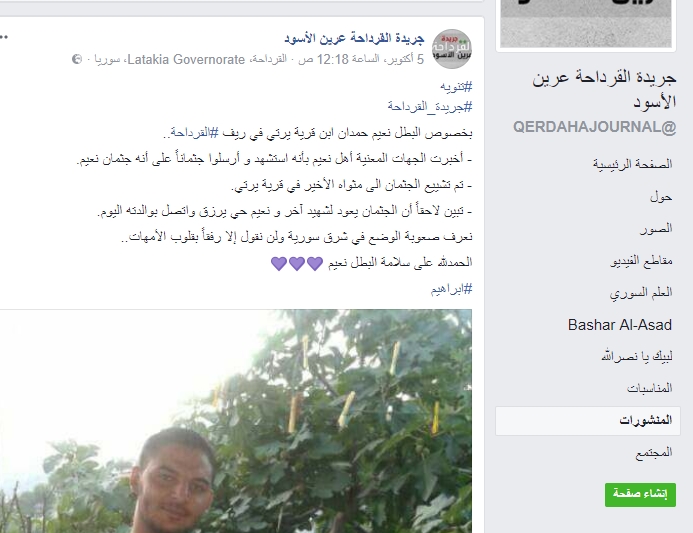
Task: Open the post options ellipsis menu
Action: click(x=4, y=38)
